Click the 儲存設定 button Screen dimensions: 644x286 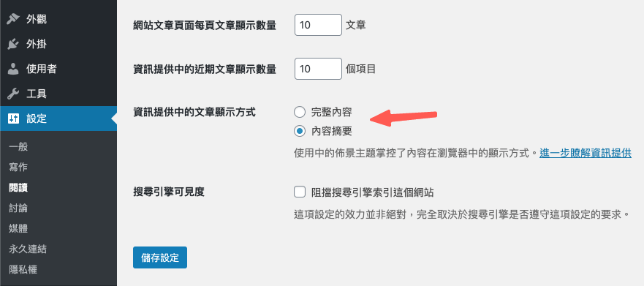click(x=160, y=257)
